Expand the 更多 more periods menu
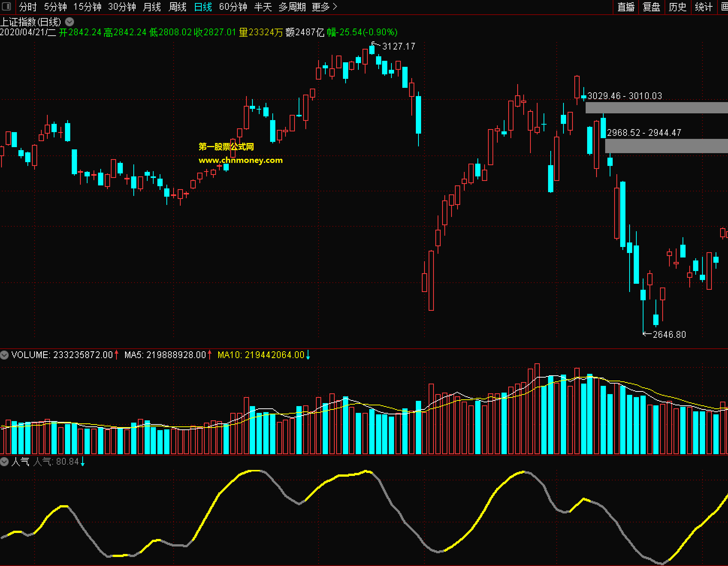 [x=325, y=7]
